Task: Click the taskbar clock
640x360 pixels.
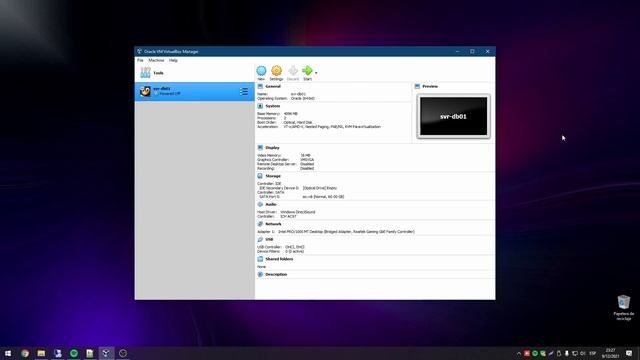Action: point(610,353)
